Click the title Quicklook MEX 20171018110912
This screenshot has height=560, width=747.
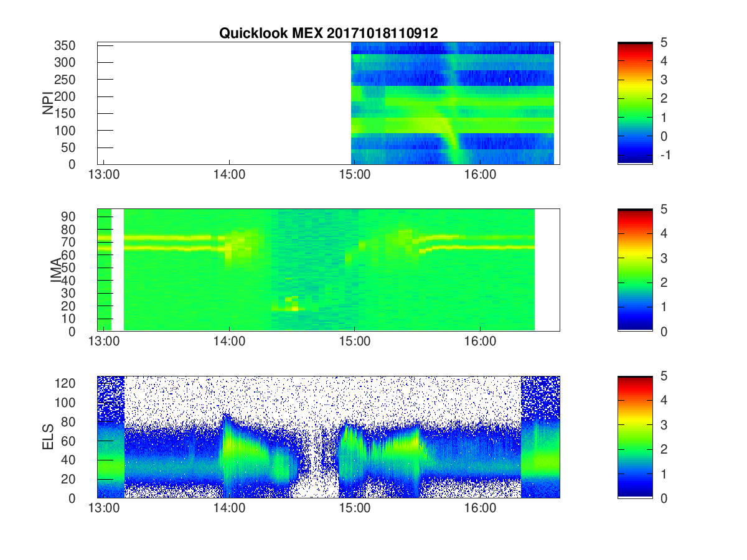pos(328,34)
